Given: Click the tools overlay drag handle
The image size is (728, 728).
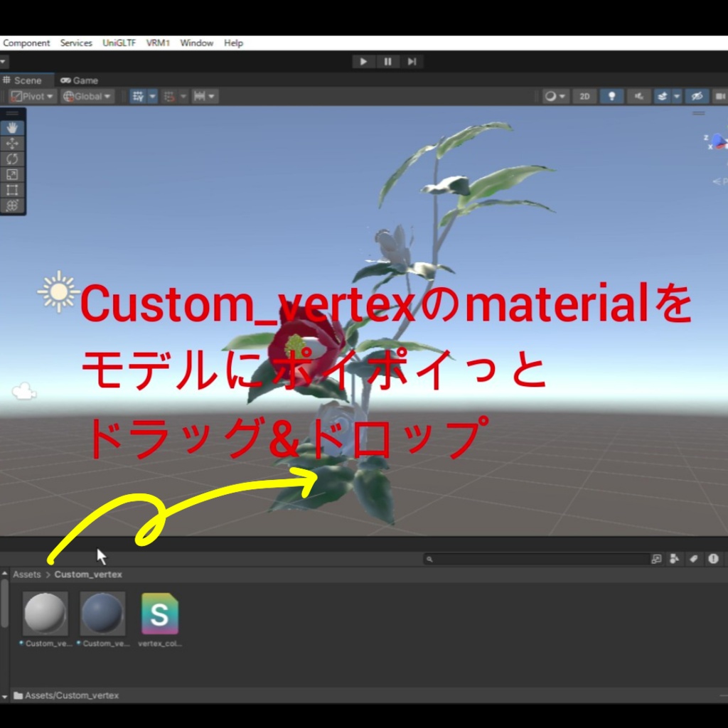Looking at the screenshot, I should pyautogui.click(x=12, y=113).
